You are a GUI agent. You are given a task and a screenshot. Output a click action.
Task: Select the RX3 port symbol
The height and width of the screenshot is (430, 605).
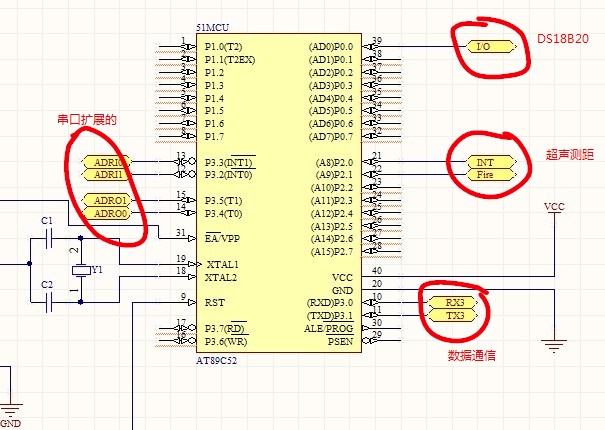[x=453, y=303]
